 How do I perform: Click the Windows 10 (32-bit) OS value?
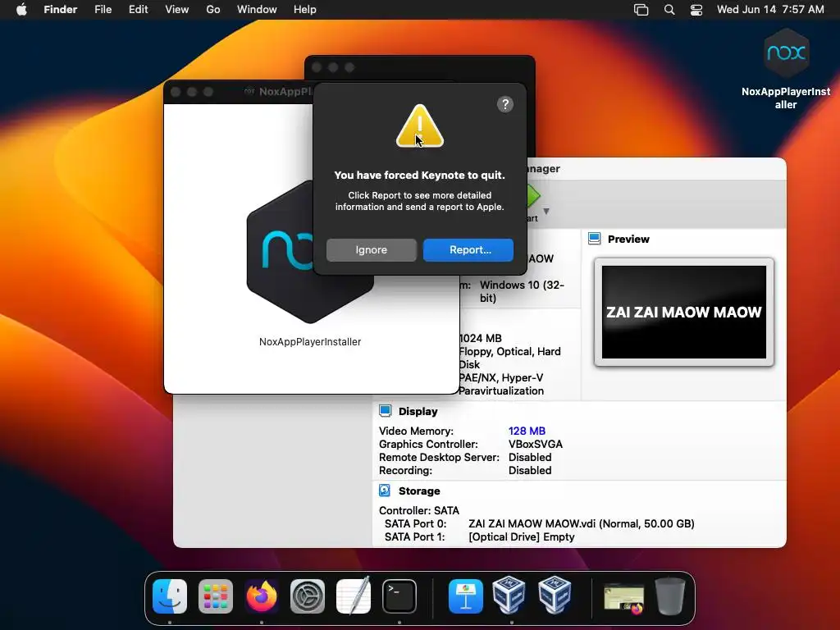(522, 291)
